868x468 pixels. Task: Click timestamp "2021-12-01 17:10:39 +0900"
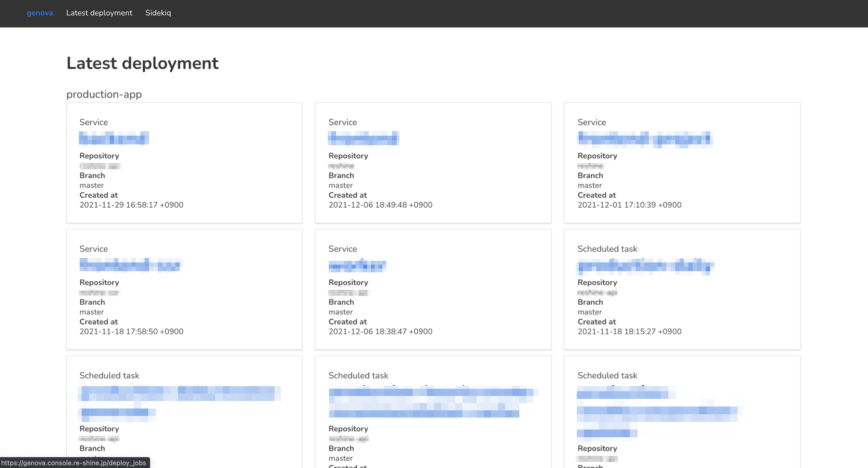629,205
